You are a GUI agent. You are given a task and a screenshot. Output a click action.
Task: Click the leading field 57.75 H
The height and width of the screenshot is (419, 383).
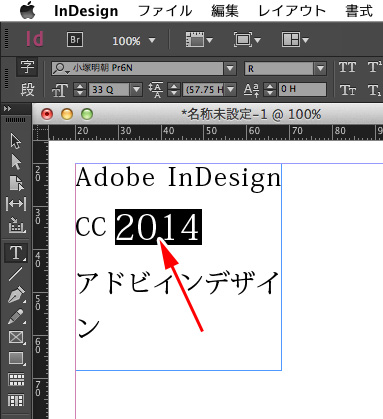[203, 89]
